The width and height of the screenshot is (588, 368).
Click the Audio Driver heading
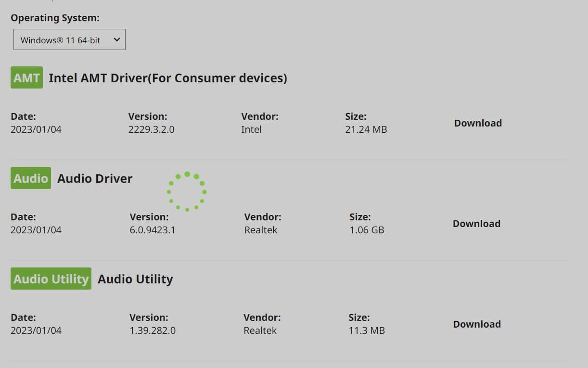95,178
